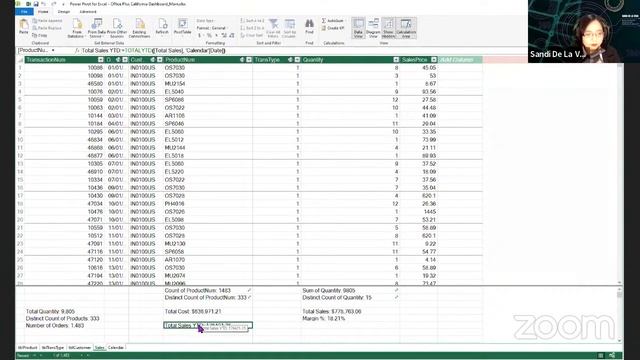
Task: Open the TransType column filter dropdown
Action: (297, 60)
